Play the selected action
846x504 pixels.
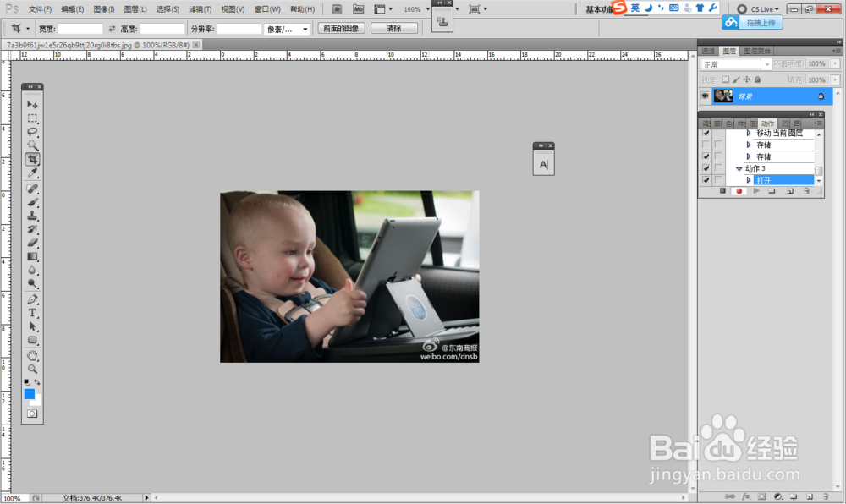755,191
